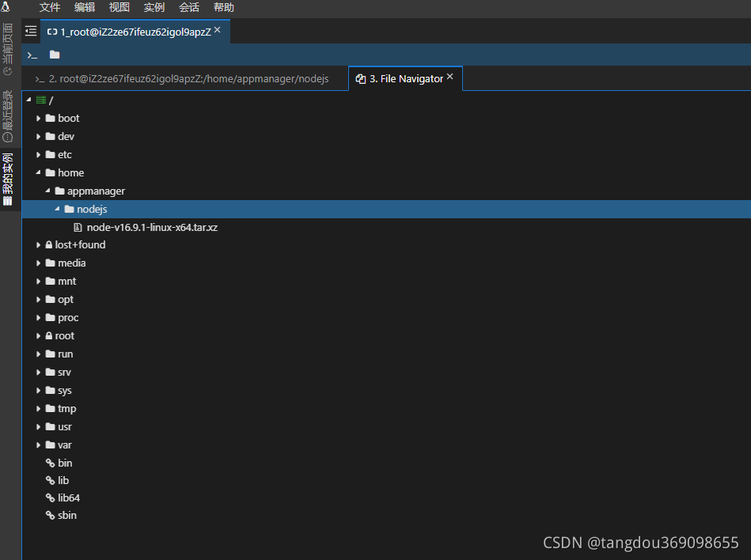Expand the dev folder arrow
The height and width of the screenshot is (560, 751).
coord(38,136)
